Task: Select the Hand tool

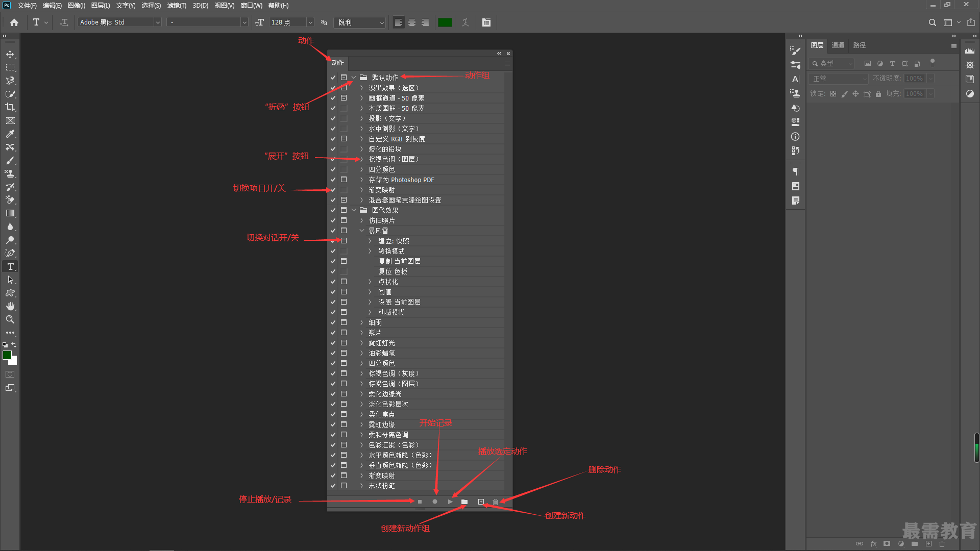Action: point(10,306)
